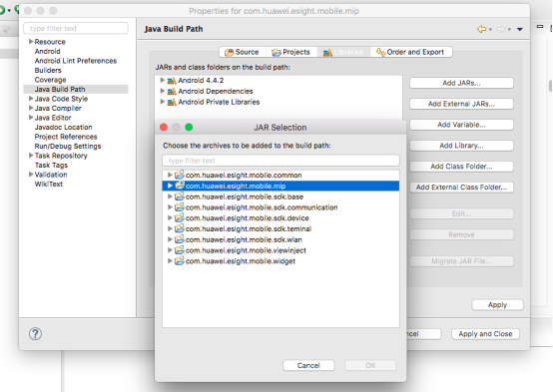Select Android Lint Preferences in sidebar
This screenshot has height=392, width=553.
click(76, 61)
